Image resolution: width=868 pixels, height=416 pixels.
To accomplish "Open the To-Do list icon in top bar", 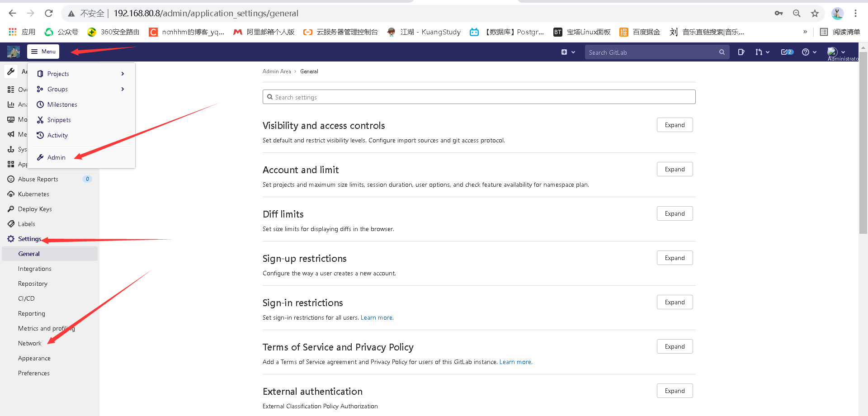I will pyautogui.click(x=785, y=52).
